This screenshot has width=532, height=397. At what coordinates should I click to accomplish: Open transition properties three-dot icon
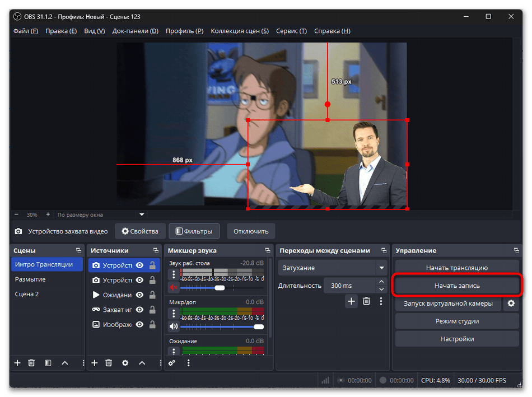click(x=381, y=301)
